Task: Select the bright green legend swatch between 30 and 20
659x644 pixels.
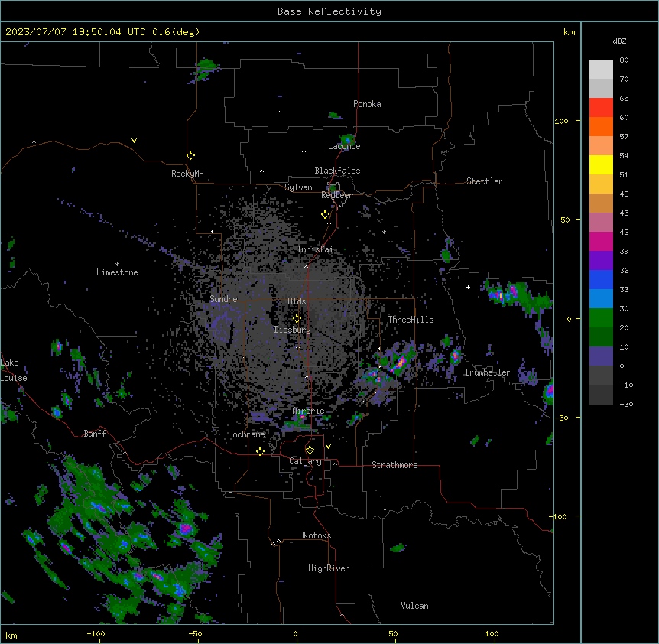Action: coord(601,318)
